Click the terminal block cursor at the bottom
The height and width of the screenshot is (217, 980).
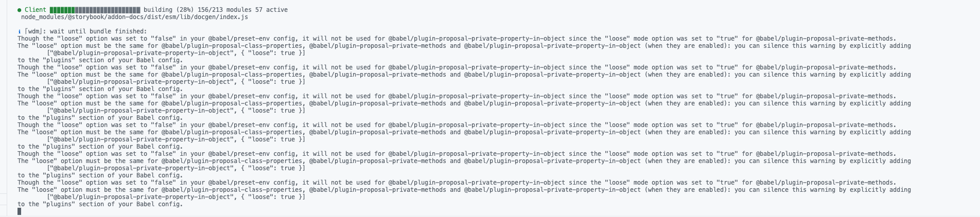click(19, 211)
